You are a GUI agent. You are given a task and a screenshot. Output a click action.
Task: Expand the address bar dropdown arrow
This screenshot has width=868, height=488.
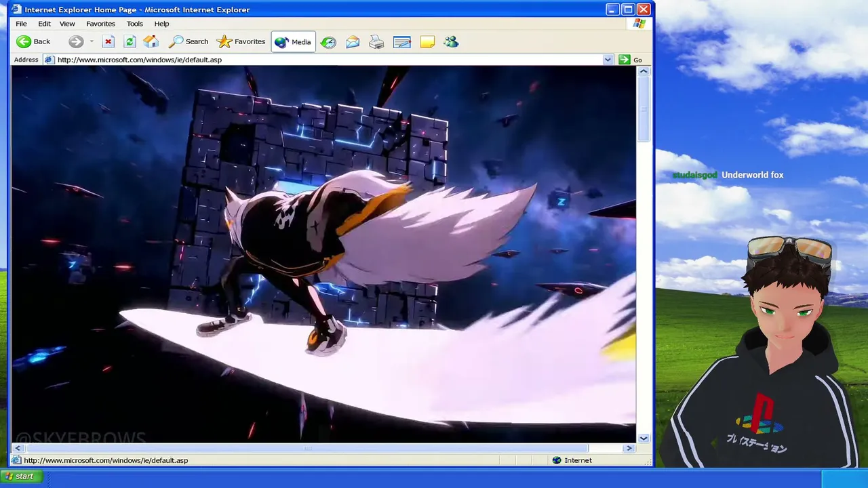[608, 60]
